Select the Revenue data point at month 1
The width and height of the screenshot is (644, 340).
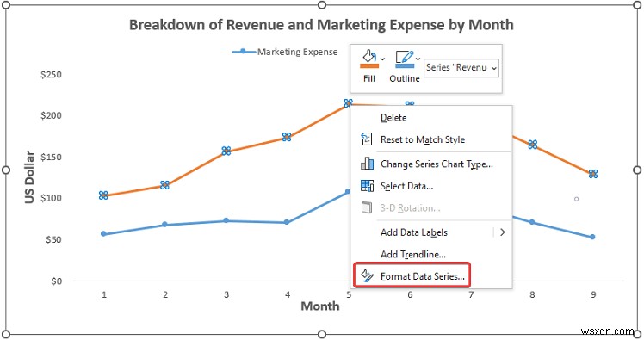coord(103,195)
